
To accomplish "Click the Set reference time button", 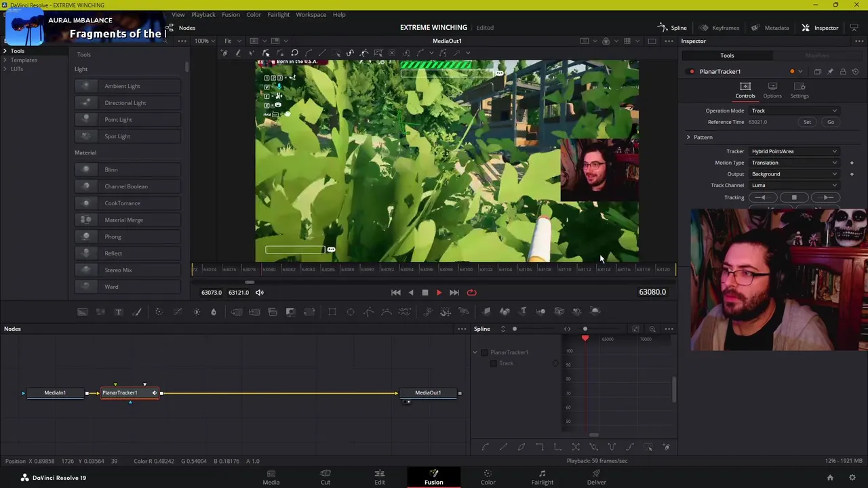I will click(x=807, y=122).
